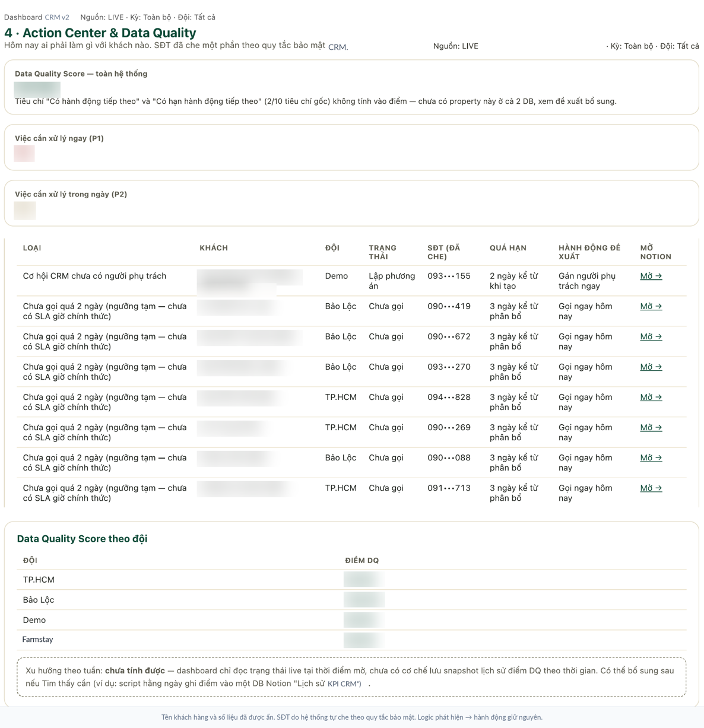Open Notion link for phone 091•••713
This screenshot has height=728, width=704.
[x=651, y=488]
